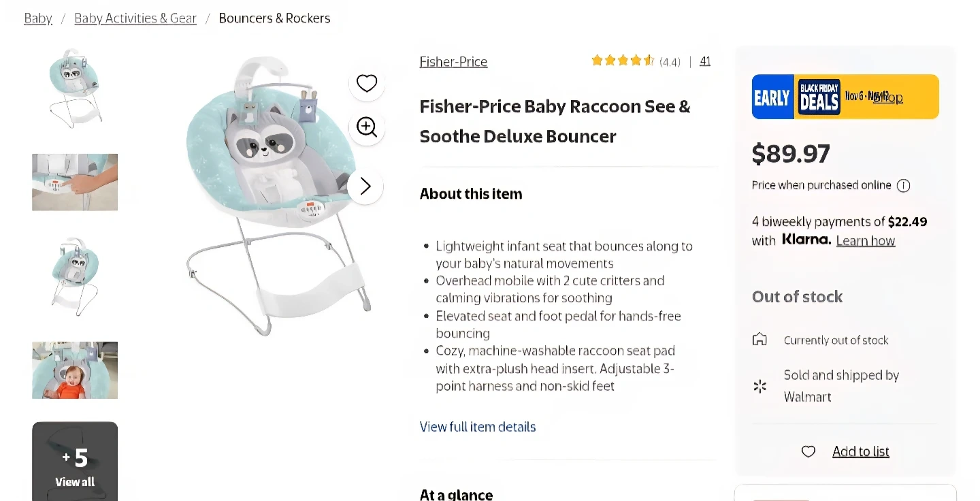Advance to next product image arrow
This screenshot has height=501, width=980.
[x=365, y=186]
